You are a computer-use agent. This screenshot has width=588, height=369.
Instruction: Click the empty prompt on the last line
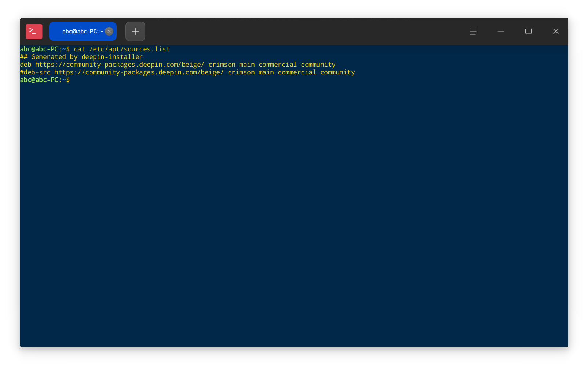(x=45, y=80)
